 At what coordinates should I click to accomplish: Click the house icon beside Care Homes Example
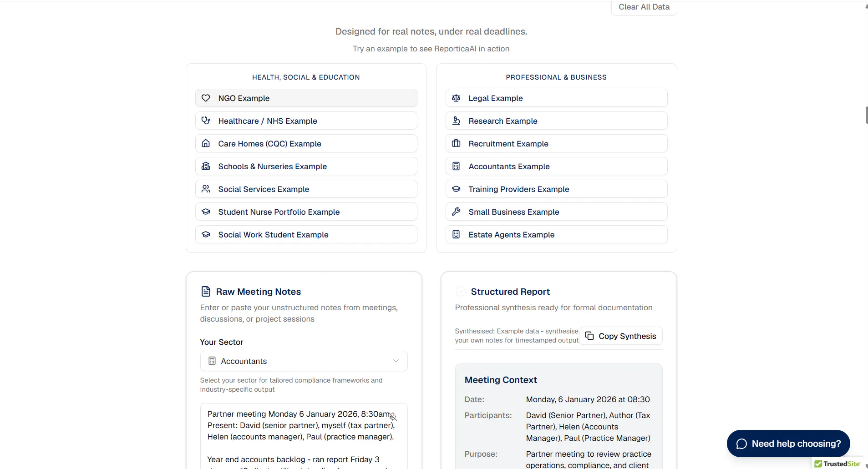tap(206, 143)
